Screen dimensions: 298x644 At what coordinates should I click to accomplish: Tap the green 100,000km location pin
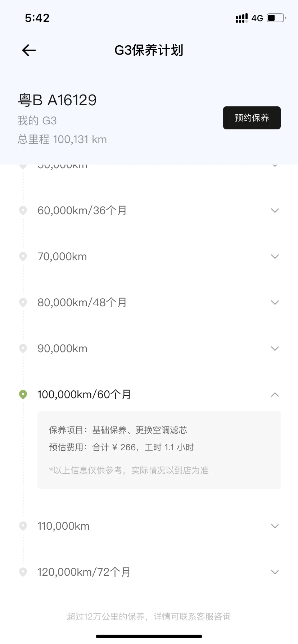(x=23, y=395)
